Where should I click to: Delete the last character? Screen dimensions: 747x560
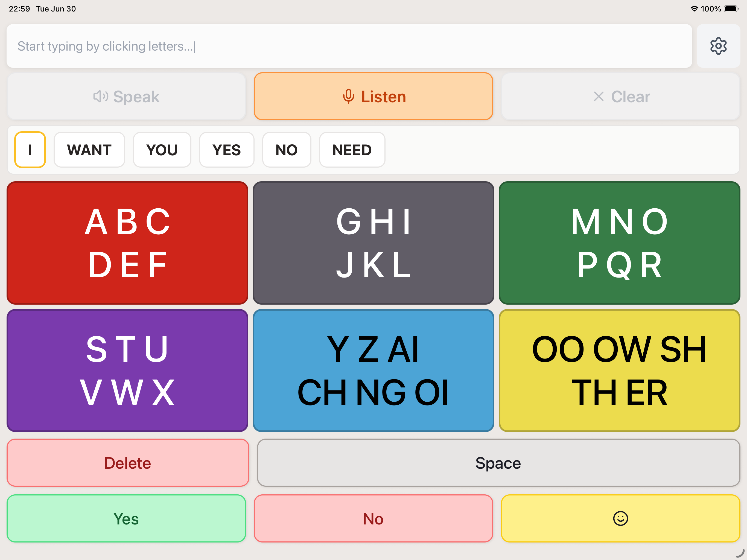(x=128, y=463)
